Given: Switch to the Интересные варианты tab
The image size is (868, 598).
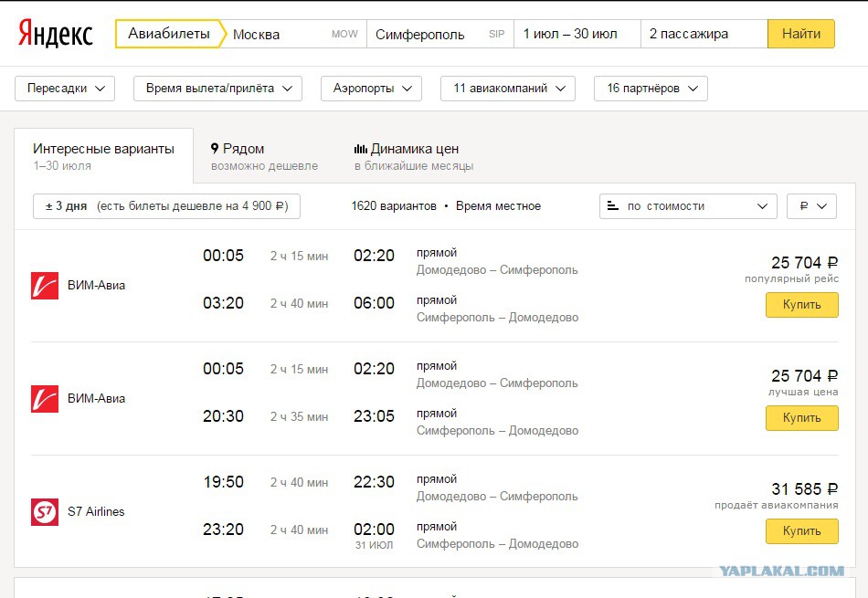Looking at the screenshot, I should point(103,156).
